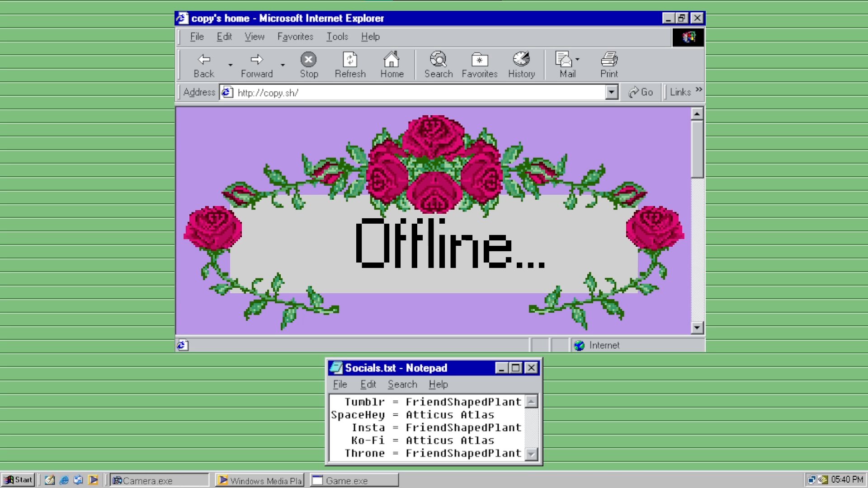Restore down the Internet Explorer window
This screenshot has height=488, width=868.
tap(682, 18)
